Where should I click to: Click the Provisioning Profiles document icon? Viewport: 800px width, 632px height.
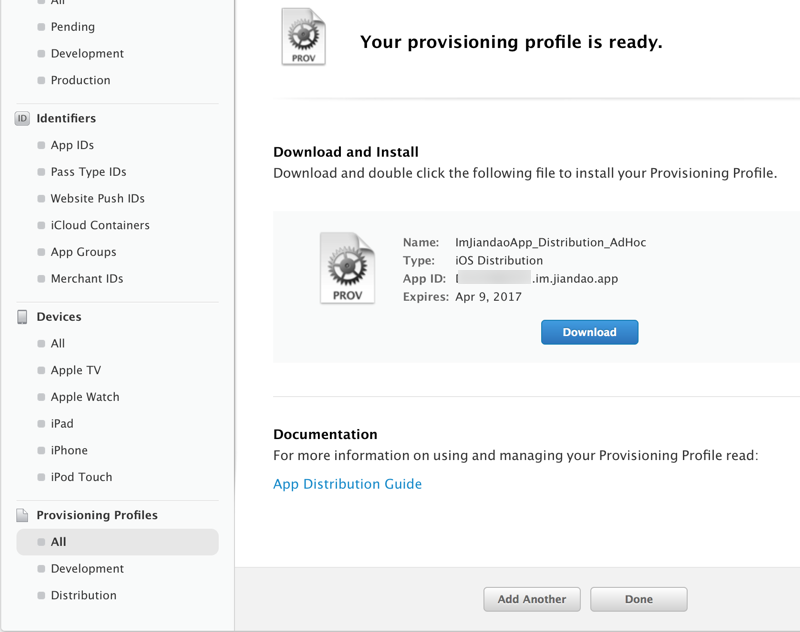pyautogui.click(x=22, y=515)
